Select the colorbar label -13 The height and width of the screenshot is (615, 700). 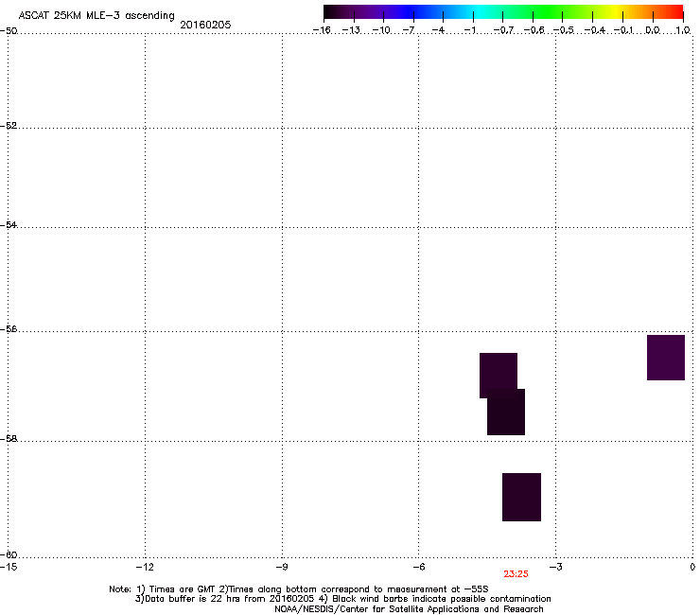(351, 30)
